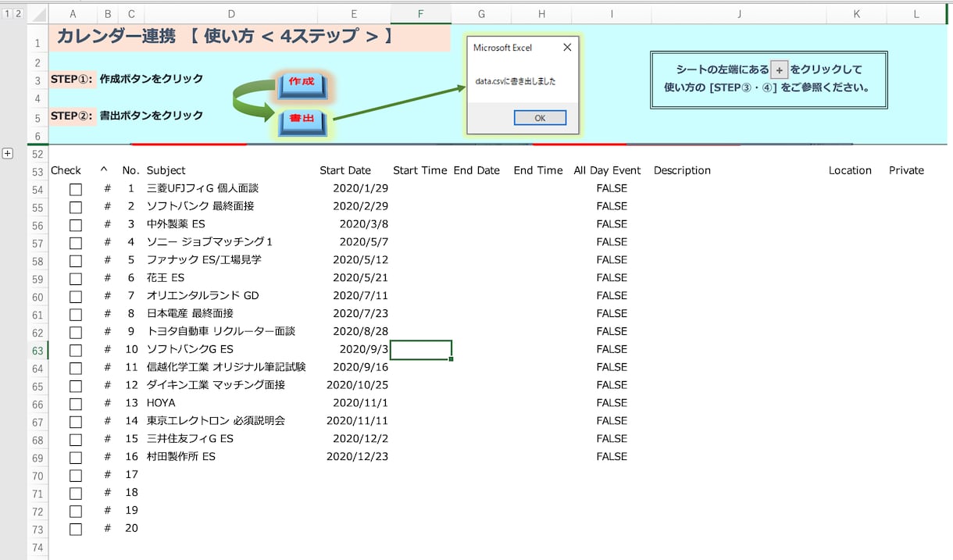Click the STEP②: label cell

click(x=73, y=116)
